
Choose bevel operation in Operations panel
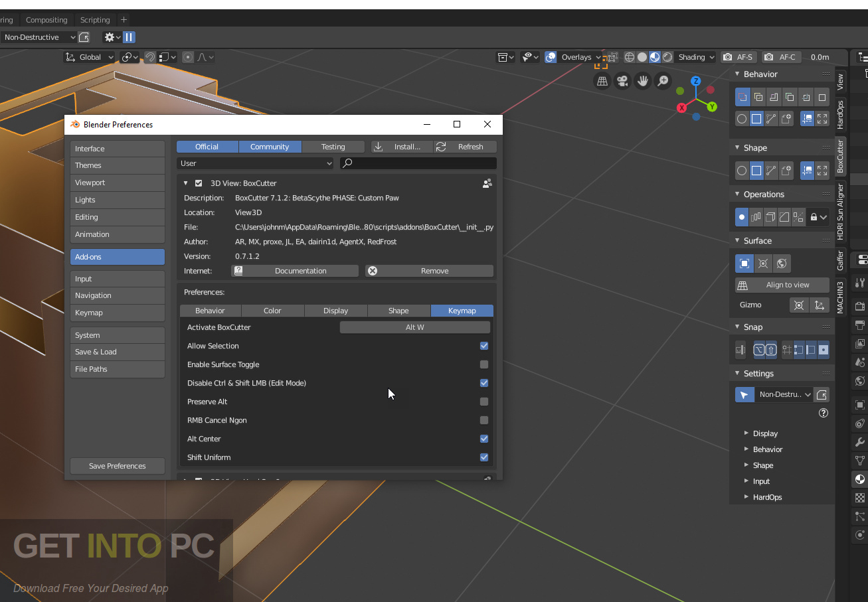[784, 217]
